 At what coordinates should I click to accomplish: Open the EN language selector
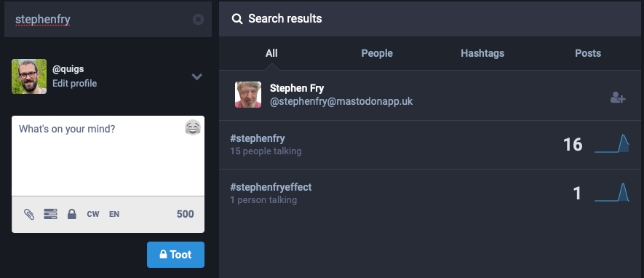[x=114, y=214]
